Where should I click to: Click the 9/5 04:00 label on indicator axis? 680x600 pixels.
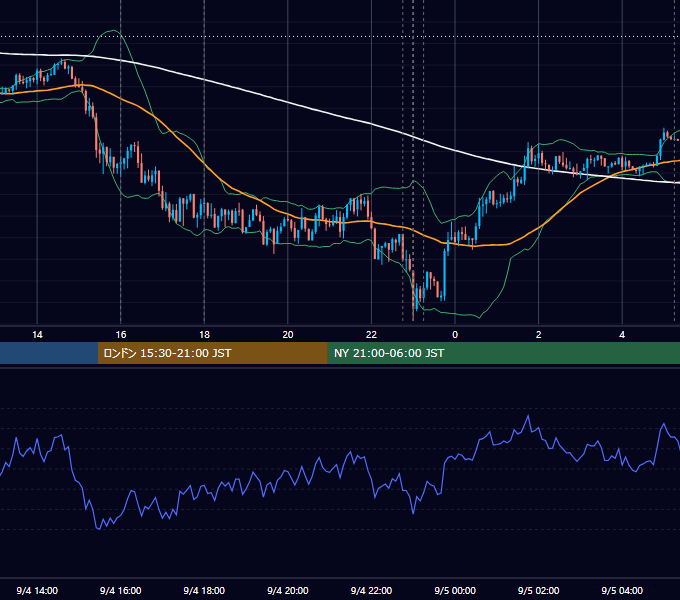pyautogui.click(x=622, y=591)
